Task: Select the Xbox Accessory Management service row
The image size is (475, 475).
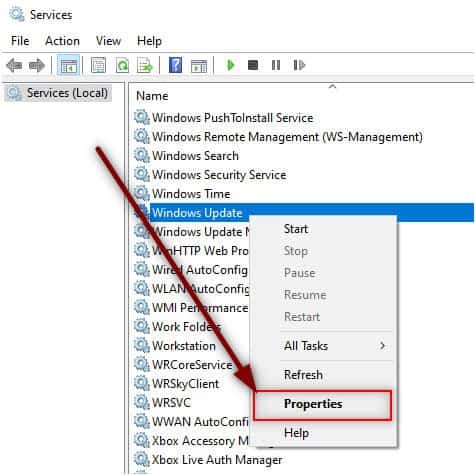Action: [200, 441]
